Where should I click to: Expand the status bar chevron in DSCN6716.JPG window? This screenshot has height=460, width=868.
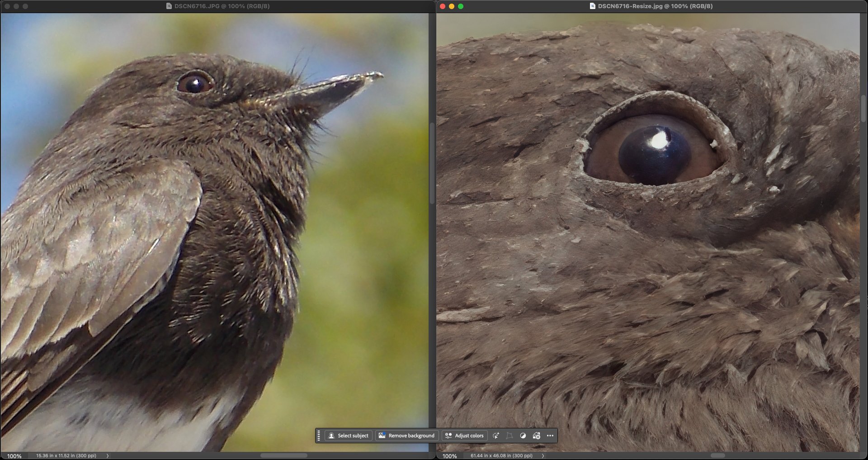coord(108,456)
